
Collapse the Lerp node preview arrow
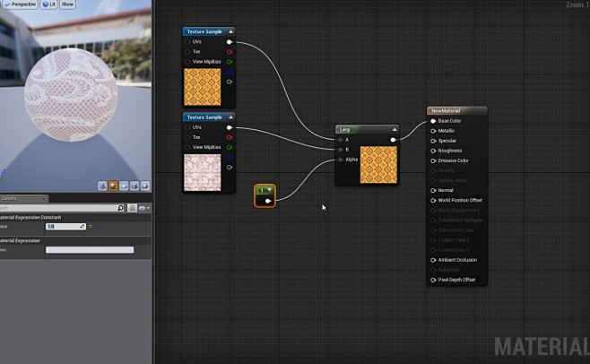coord(395,129)
